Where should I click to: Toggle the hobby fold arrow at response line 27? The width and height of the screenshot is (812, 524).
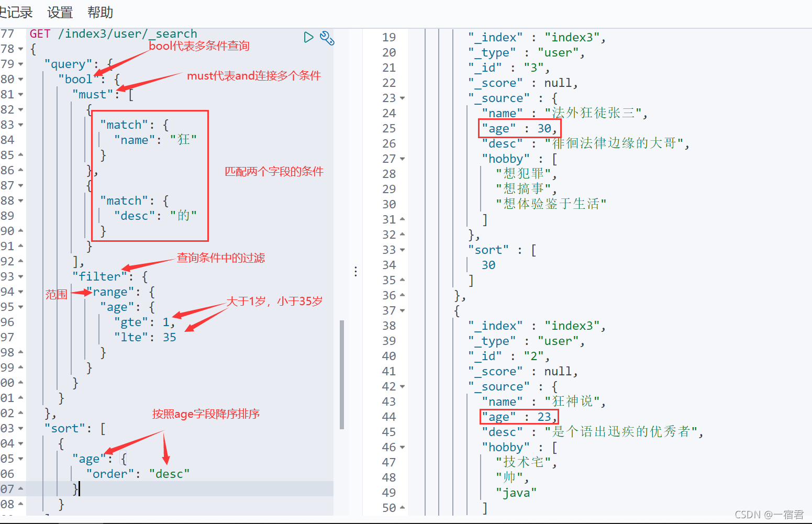(402, 159)
